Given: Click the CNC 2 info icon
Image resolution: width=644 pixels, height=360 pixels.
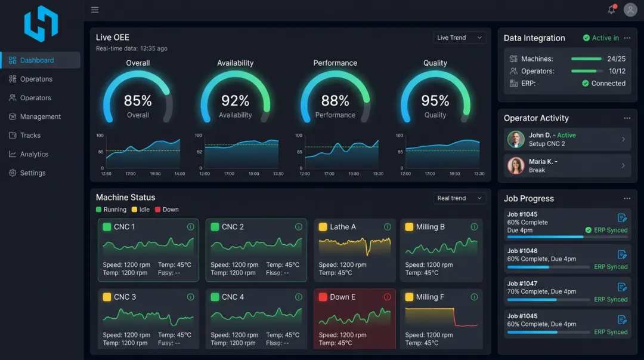Looking at the screenshot, I should pyautogui.click(x=299, y=227).
